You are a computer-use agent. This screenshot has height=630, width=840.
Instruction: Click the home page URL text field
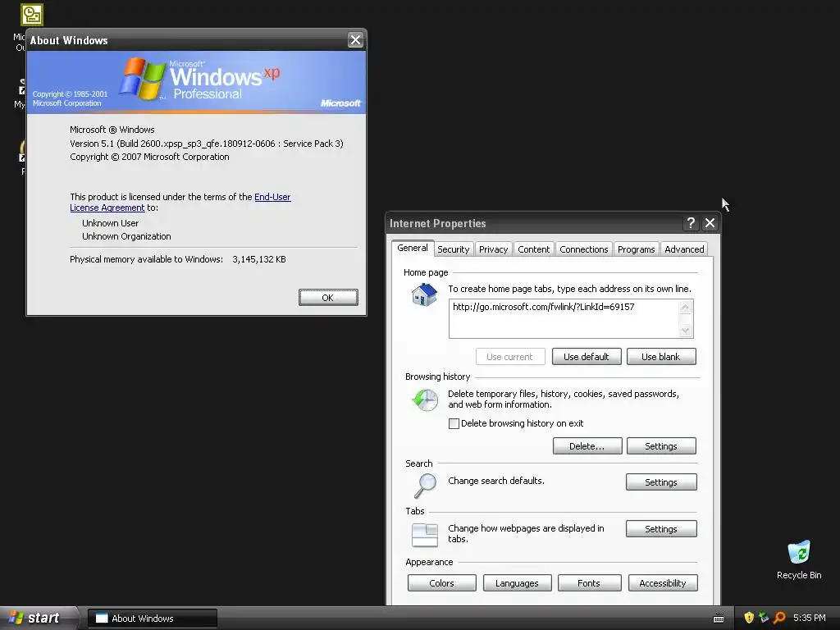564,319
